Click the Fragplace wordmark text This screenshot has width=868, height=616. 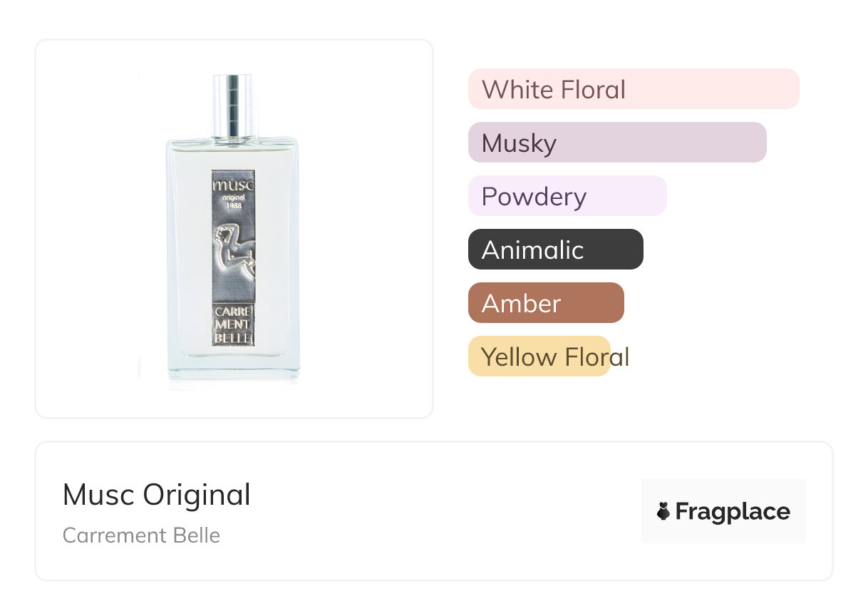(732, 511)
